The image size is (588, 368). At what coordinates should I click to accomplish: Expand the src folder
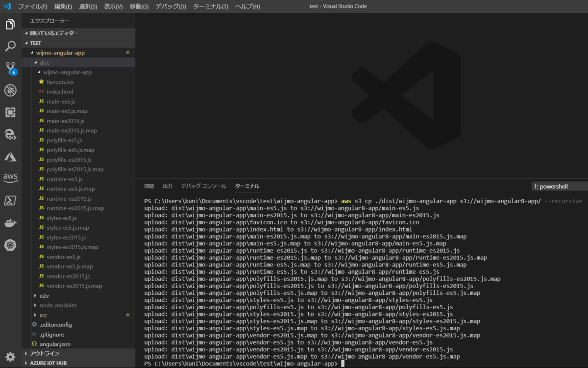coord(78,315)
